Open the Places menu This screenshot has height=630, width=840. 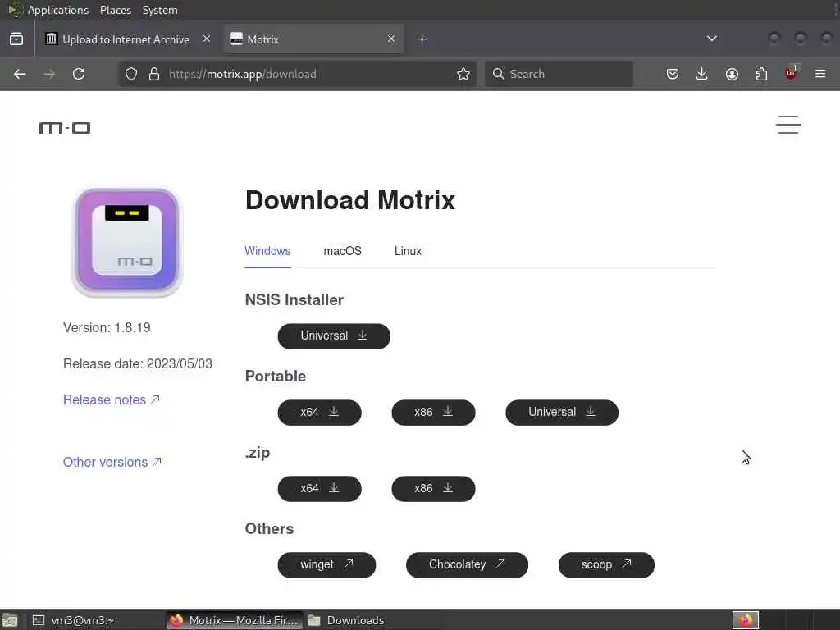pos(115,10)
